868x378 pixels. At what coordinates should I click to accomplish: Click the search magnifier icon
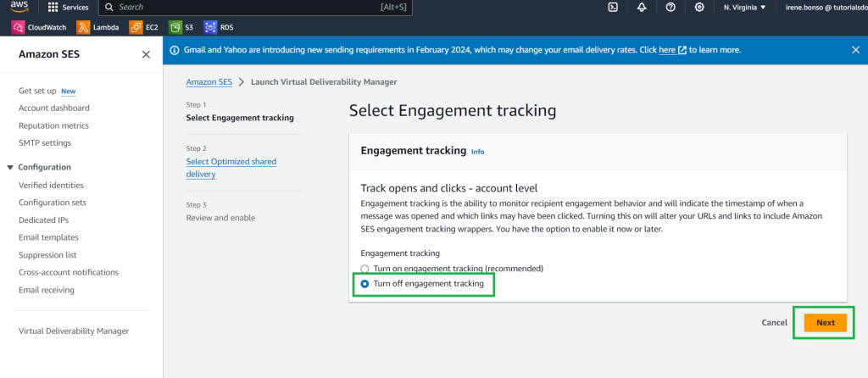point(109,7)
